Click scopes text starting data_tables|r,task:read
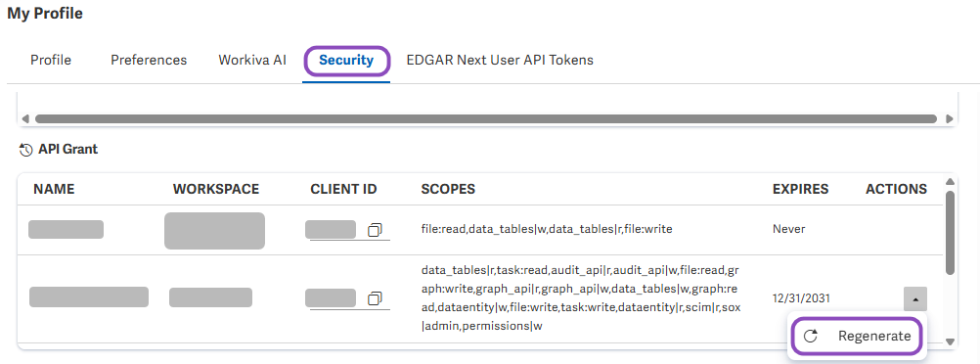Screen dimensions: 980x364 tap(581, 298)
